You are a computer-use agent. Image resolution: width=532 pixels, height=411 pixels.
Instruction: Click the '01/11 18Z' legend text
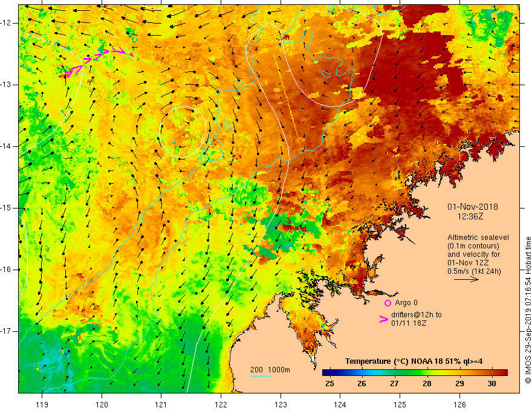(409, 323)
